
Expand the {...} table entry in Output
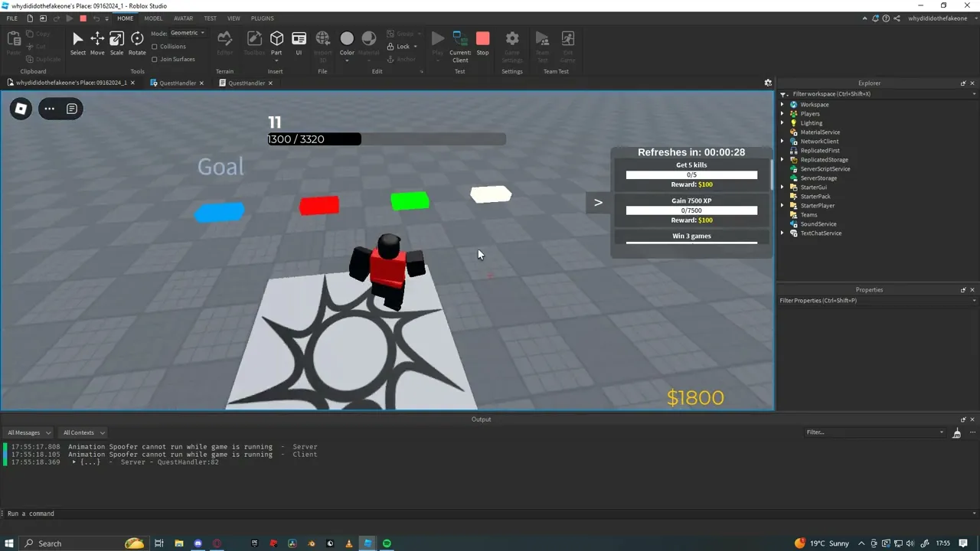tap(74, 462)
